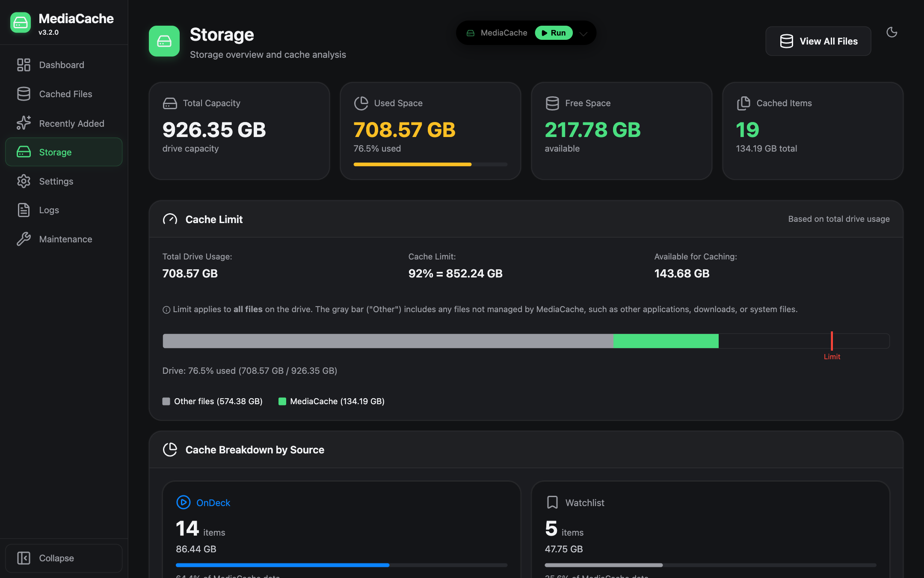Click the Maintenance wrench icon
This screenshot has height=578, width=924.
[x=24, y=239]
